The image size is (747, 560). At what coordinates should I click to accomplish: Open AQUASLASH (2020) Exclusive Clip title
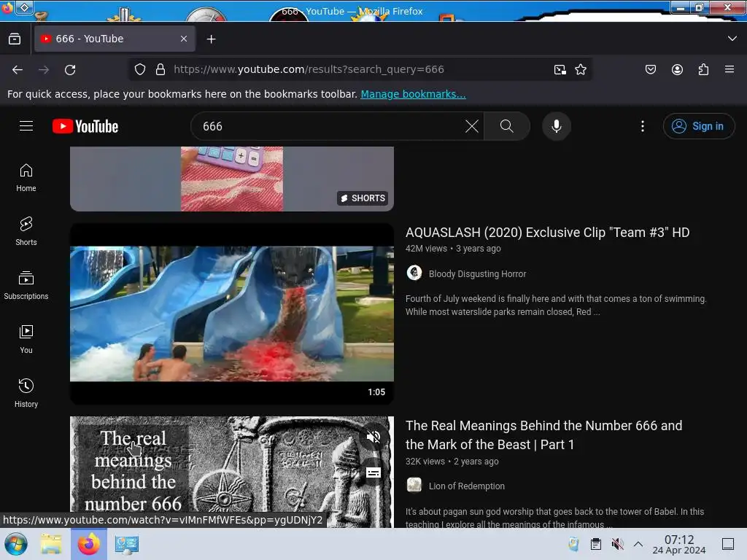pyautogui.click(x=547, y=233)
